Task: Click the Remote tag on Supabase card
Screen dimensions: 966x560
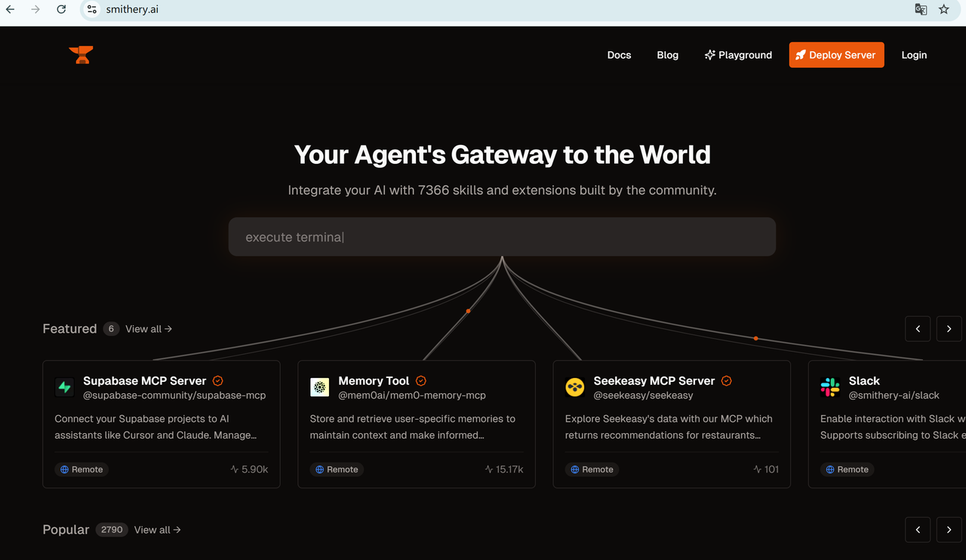Action: coord(82,469)
